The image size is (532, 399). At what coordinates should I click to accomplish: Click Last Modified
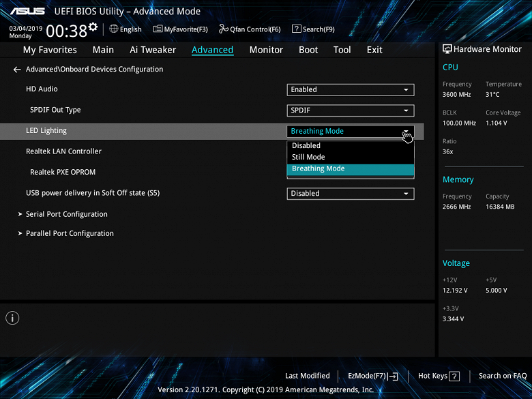[x=308, y=376]
